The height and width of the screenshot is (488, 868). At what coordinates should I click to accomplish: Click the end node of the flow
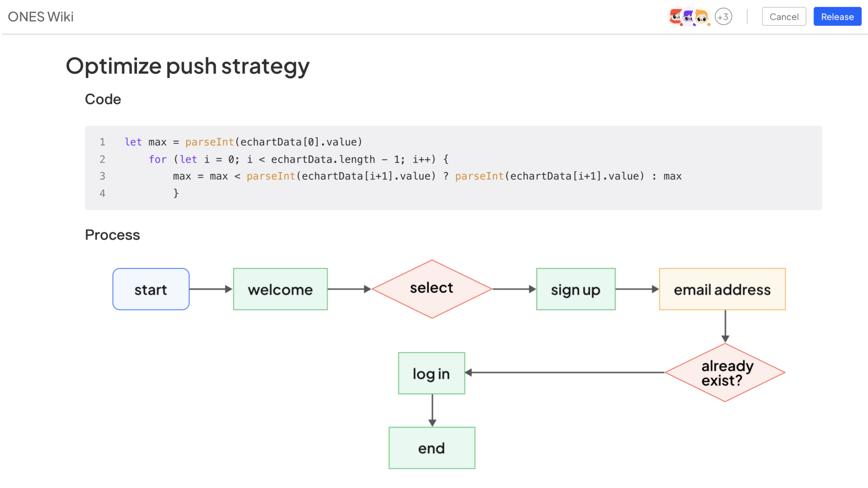coord(432,448)
